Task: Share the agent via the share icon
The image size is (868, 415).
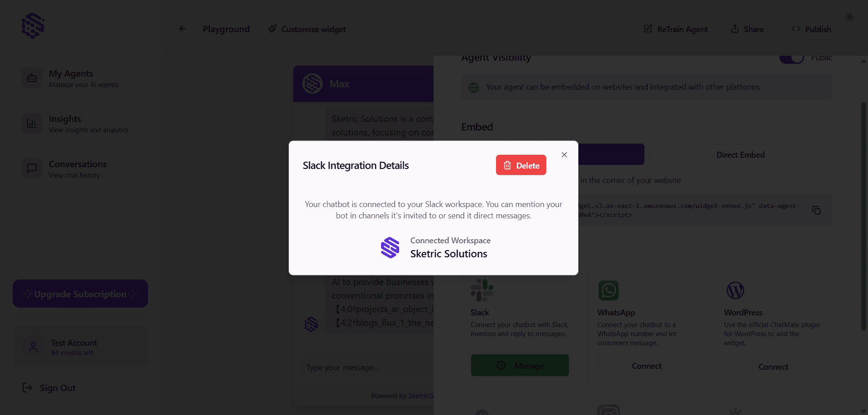Action: pyautogui.click(x=735, y=29)
